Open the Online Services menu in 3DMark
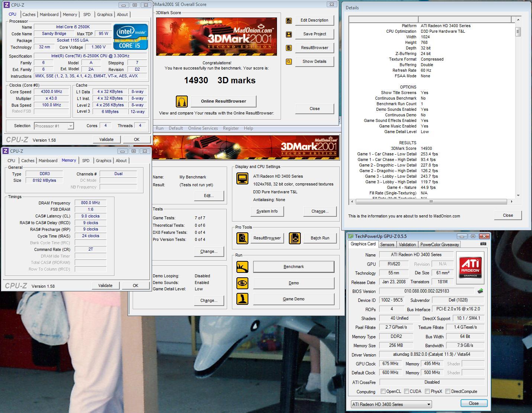Screen dimensions: 532x413 (x=203, y=128)
